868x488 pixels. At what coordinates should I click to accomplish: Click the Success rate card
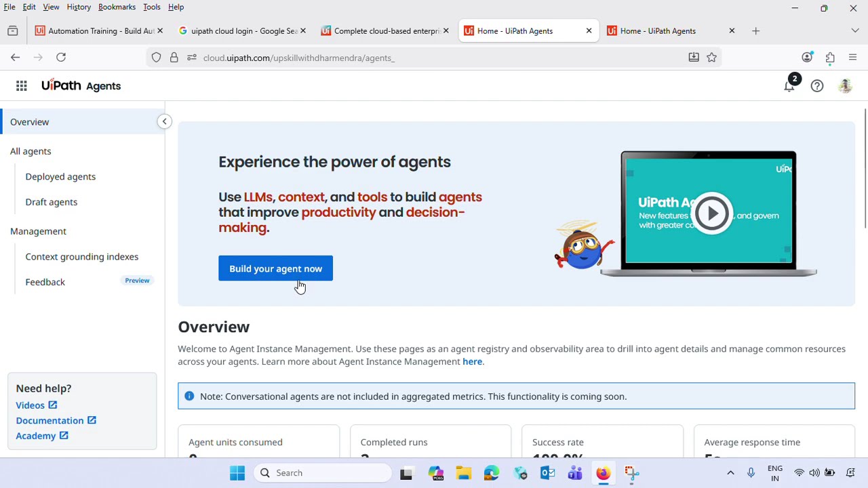click(x=602, y=441)
